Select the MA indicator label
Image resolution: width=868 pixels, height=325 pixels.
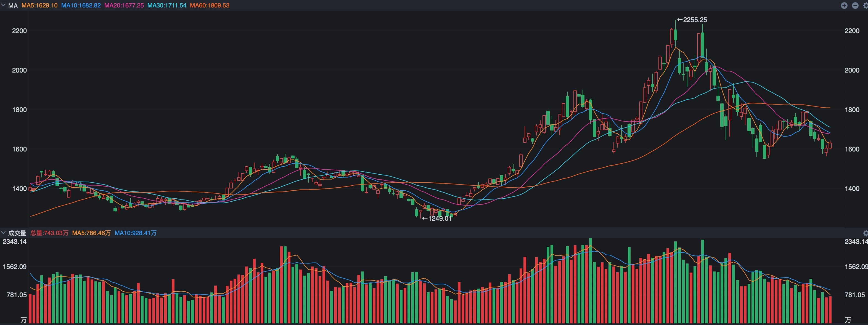[x=13, y=6]
